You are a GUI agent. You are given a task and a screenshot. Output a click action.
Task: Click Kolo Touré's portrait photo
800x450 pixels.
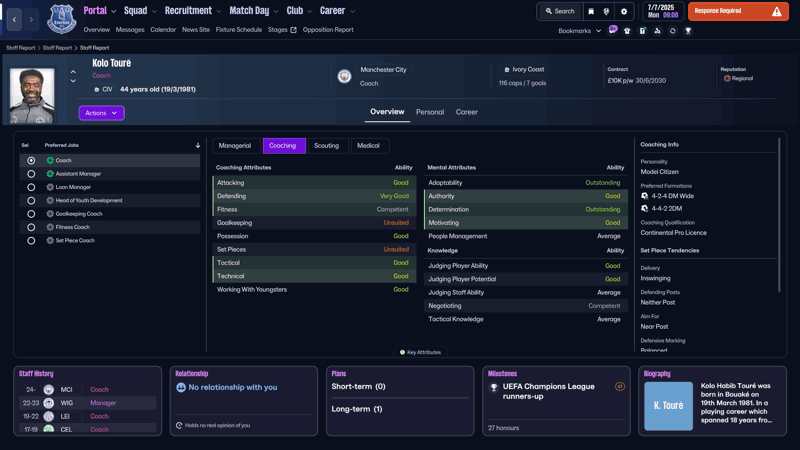[32, 96]
